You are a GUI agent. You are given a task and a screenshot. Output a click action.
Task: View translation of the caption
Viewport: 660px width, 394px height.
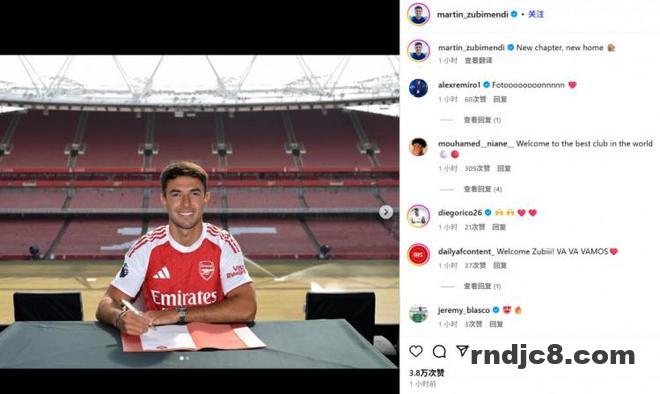click(x=478, y=61)
